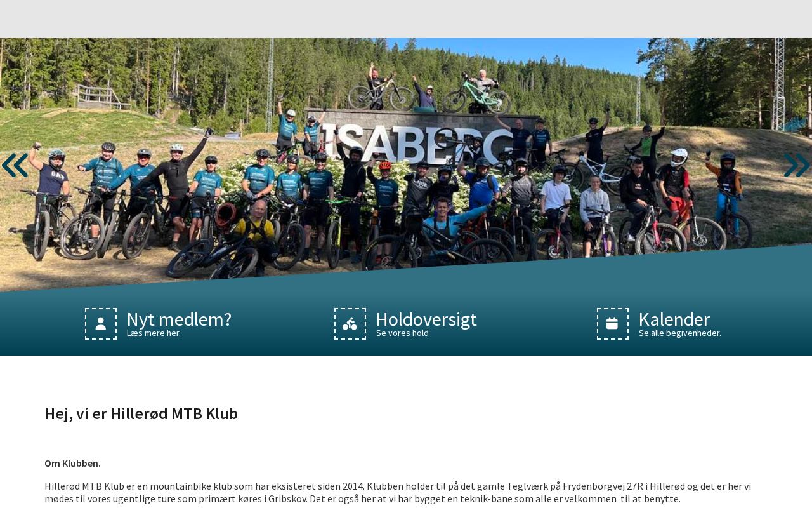This screenshot has width=812, height=508.
Task: Open the Kalender heading link
Action: (x=674, y=319)
